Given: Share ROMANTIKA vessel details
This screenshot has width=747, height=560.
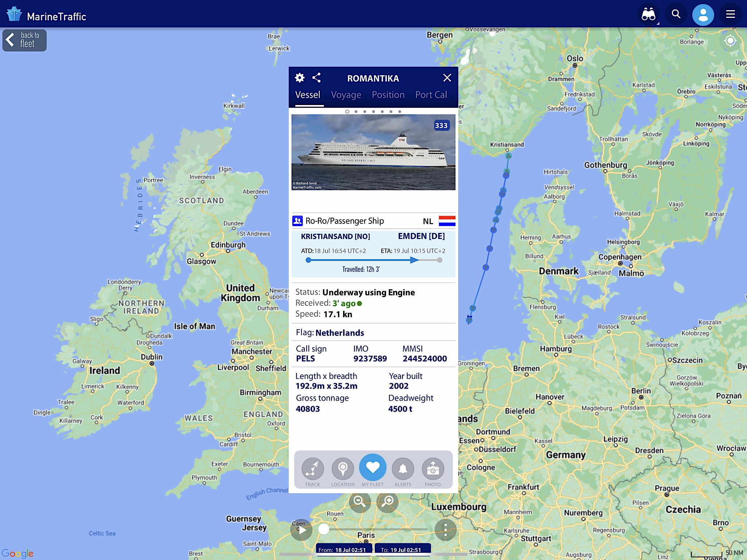Looking at the screenshot, I should coord(316,78).
